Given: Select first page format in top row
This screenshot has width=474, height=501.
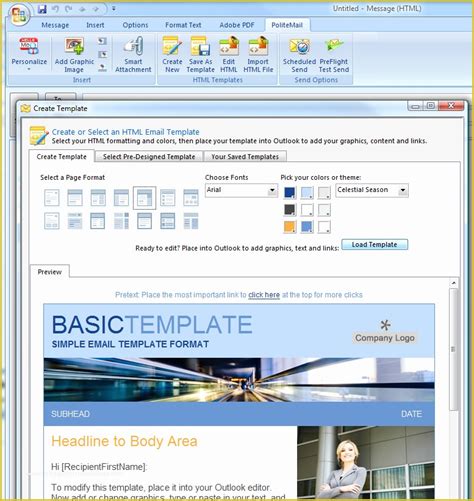Looking at the screenshot, I should click(x=52, y=197).
